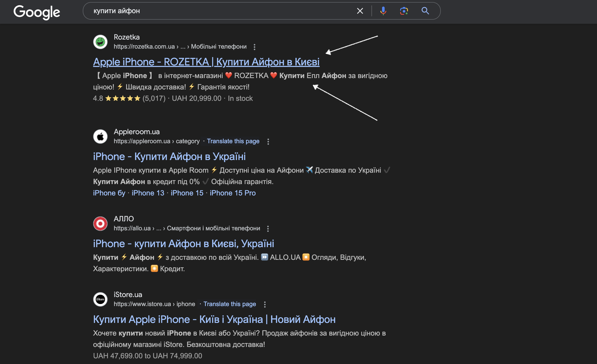Open the iPhone 15 Pro sitelink
This screenshot has height=364, width=597.
233,193
